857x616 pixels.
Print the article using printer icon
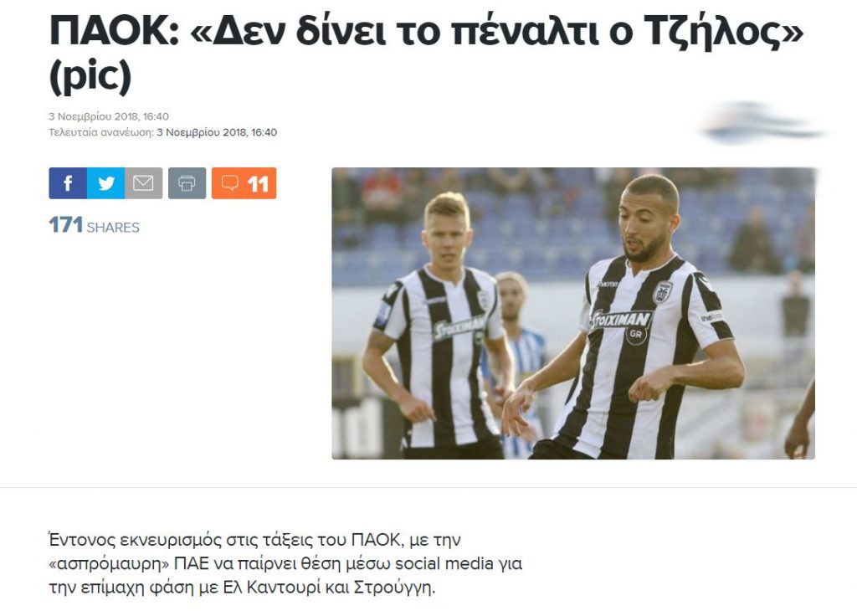point(187,183)
